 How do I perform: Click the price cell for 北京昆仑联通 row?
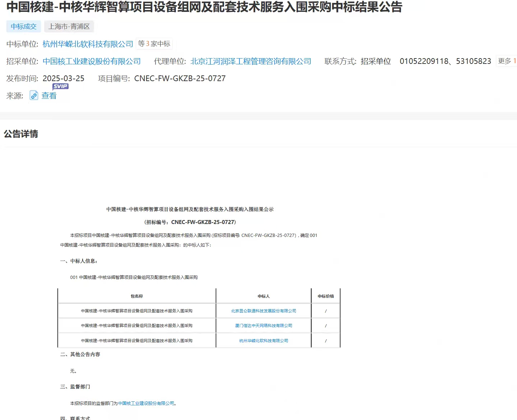coord(326,311)
